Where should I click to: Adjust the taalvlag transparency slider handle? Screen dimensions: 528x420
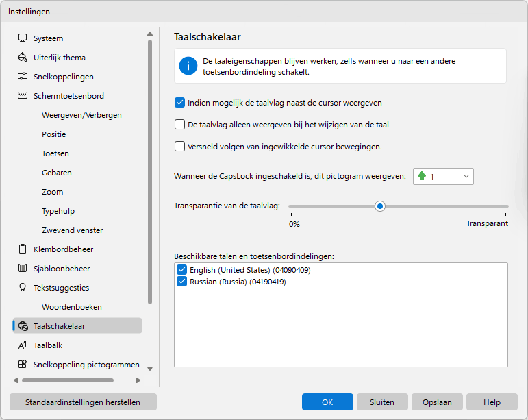380,206
